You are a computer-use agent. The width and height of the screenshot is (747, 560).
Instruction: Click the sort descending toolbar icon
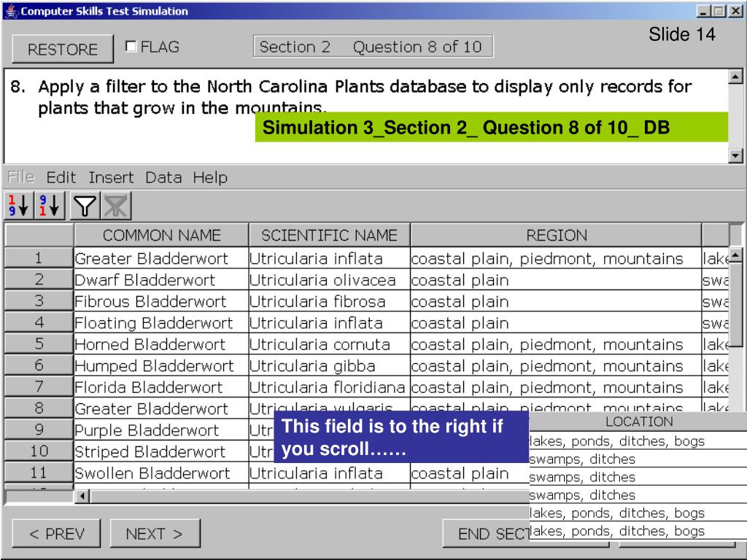tap(50, 205)
